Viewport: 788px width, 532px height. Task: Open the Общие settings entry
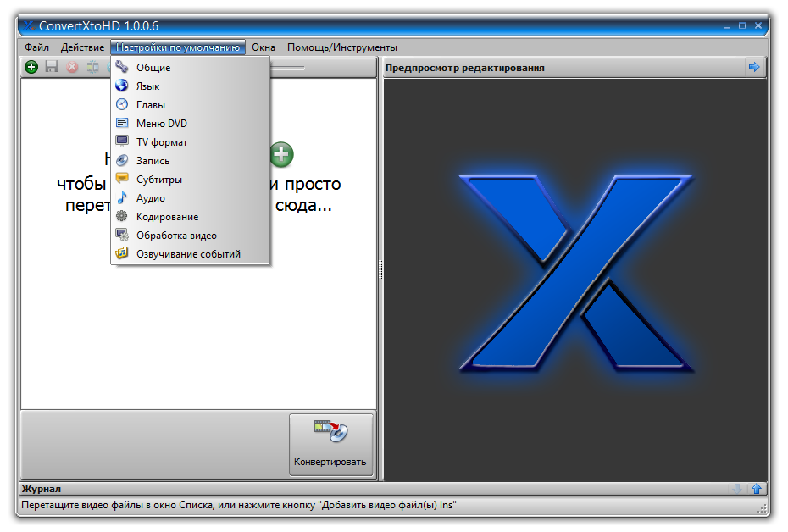coord(190,67)
